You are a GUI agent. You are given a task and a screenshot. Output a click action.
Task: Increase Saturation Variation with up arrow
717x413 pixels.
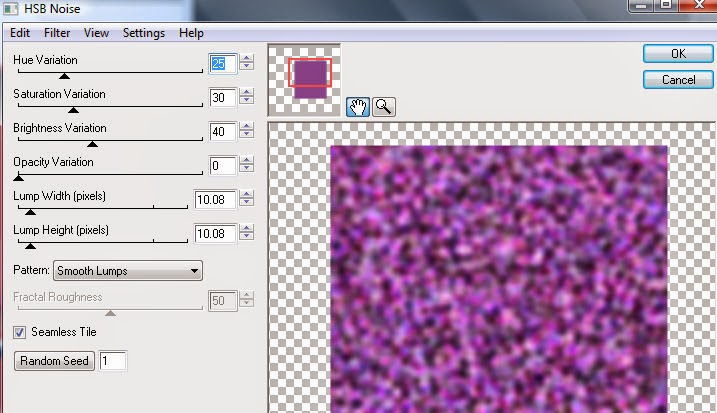246,92
